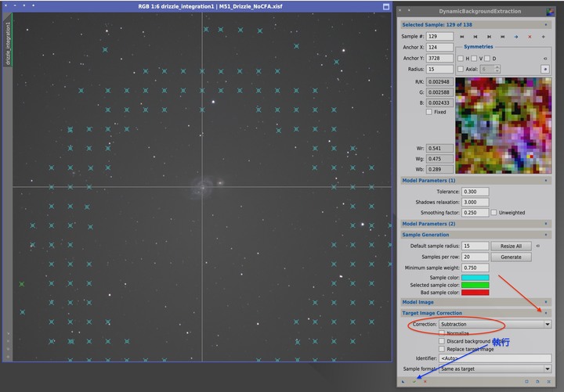Pick the cyan Sample color swatch

(x=475, y=278)
